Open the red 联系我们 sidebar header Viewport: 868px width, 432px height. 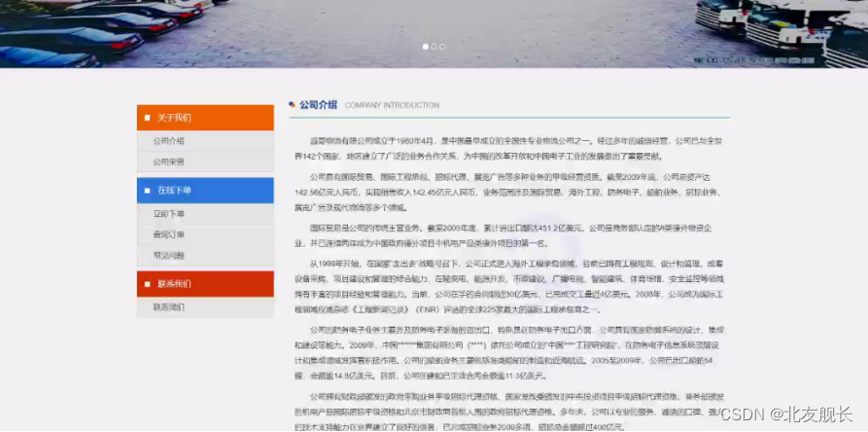click(x=205, y=284)
